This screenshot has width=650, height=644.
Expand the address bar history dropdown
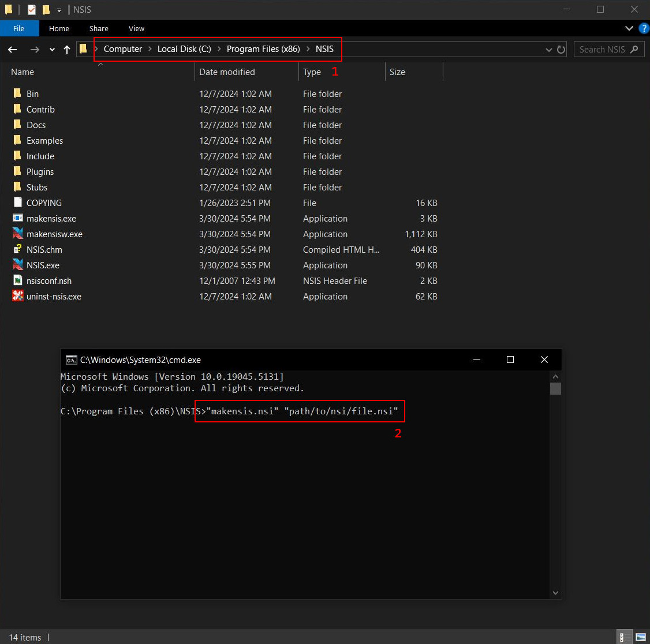point(548,50)
